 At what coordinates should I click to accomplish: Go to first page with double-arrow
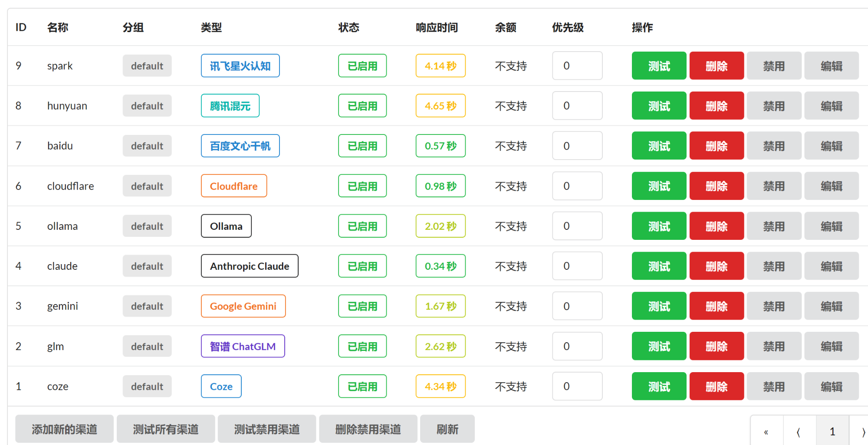766,431
